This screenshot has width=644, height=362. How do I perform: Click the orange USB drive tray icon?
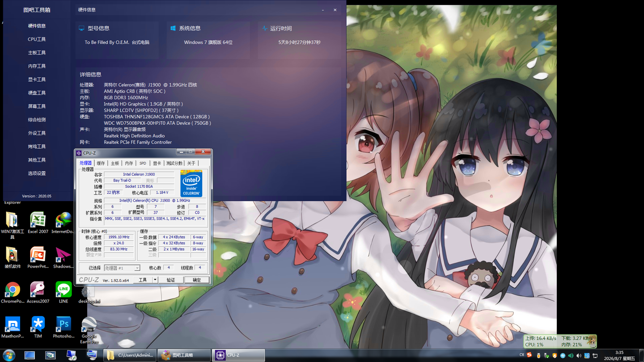(538, 356)
